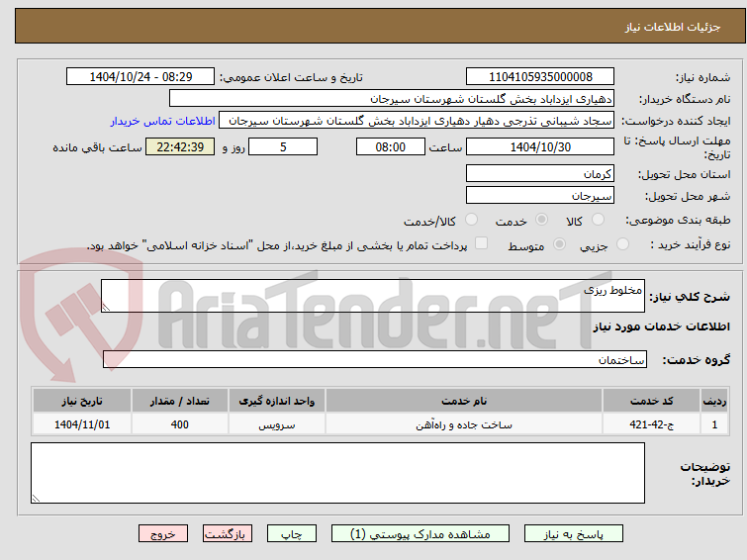Image resolution: width=747 pixels, height=560 pixels.
Task: Click the city field سیرجان
Action: point(540,195)
